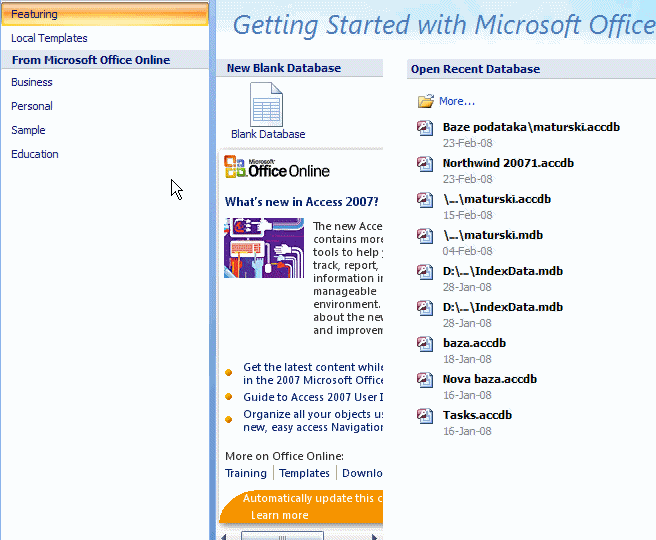Click right arrow of horizontal scrollbar
656x540 pixels.
(x=375, y=536)
